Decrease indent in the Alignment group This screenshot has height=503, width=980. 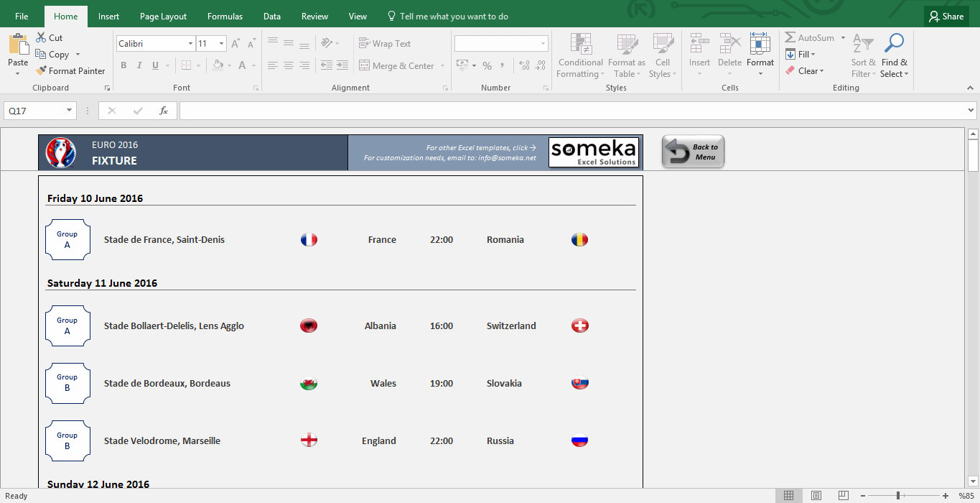(x=327, y=65)
